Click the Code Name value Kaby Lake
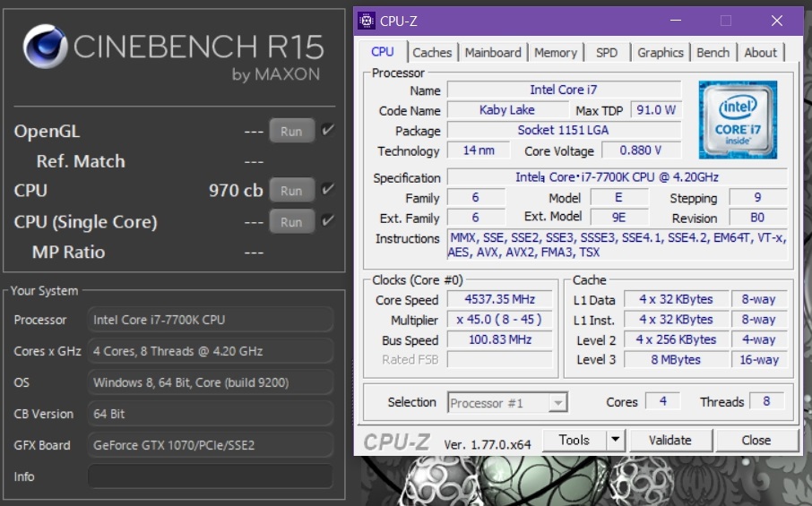Image resolution: width=812 pixels, height=506 pixels. click(507, 109)
